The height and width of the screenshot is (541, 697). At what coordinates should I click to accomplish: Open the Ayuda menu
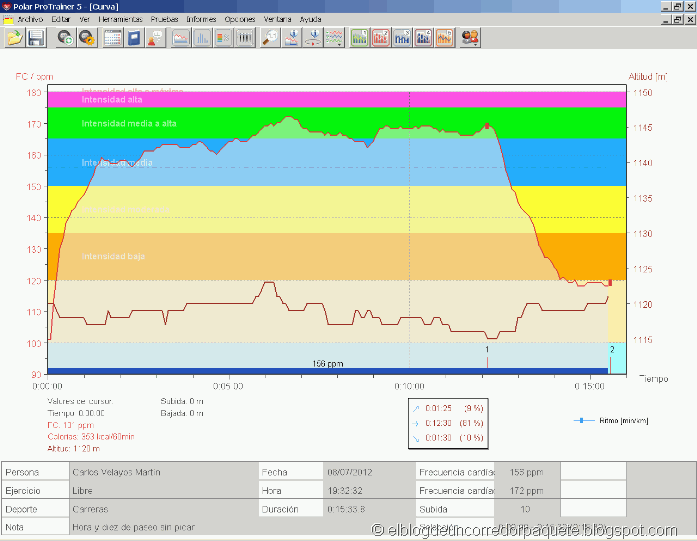(x=310, y=19)
